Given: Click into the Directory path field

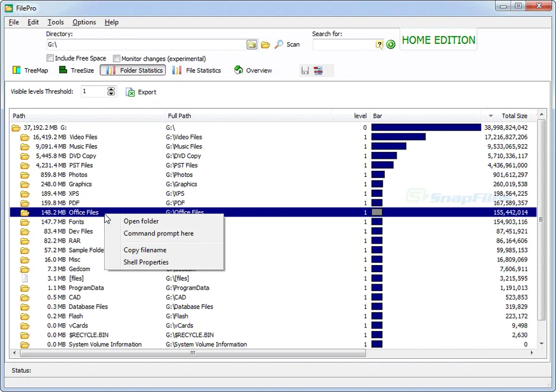Looking at the screenshot, I should tap(146, 44).
